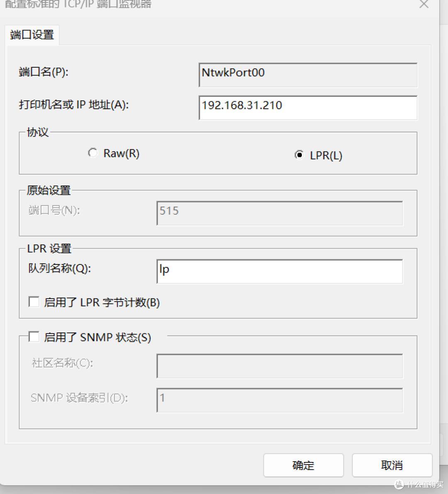Image resolution: width=448 pixels, height=494 pixels.
Task: Click the port name field showing NtwkPort00
Action: pyautogui.click(x=308, y=75)
